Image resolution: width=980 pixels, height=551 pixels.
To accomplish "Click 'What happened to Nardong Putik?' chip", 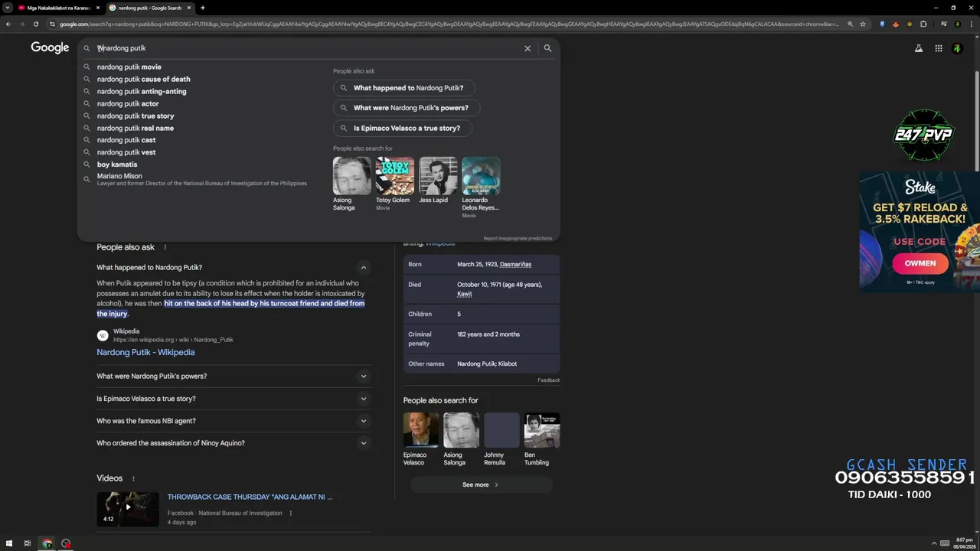I will click(403, 88).
